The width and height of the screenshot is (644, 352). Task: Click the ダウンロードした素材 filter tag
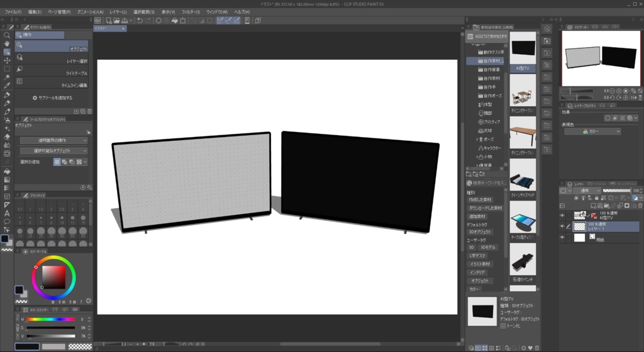coord(485,207)
